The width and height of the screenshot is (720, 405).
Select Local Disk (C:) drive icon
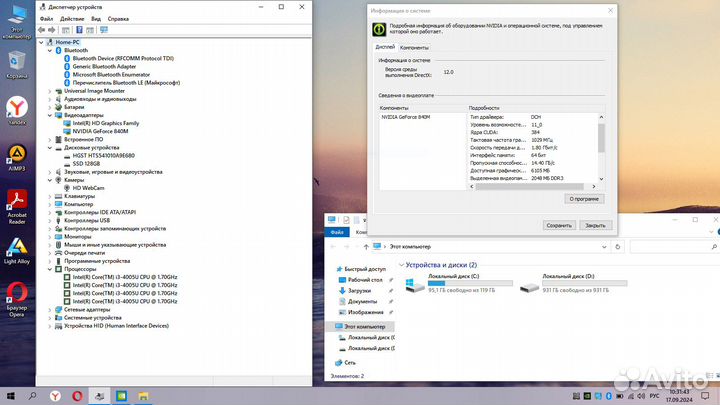(415, 285)
